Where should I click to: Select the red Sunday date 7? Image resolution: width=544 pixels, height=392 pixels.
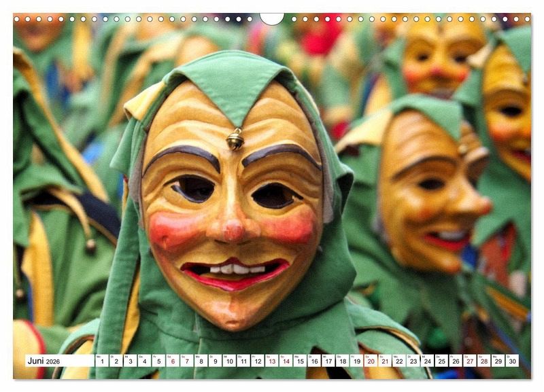click(187, 361)
